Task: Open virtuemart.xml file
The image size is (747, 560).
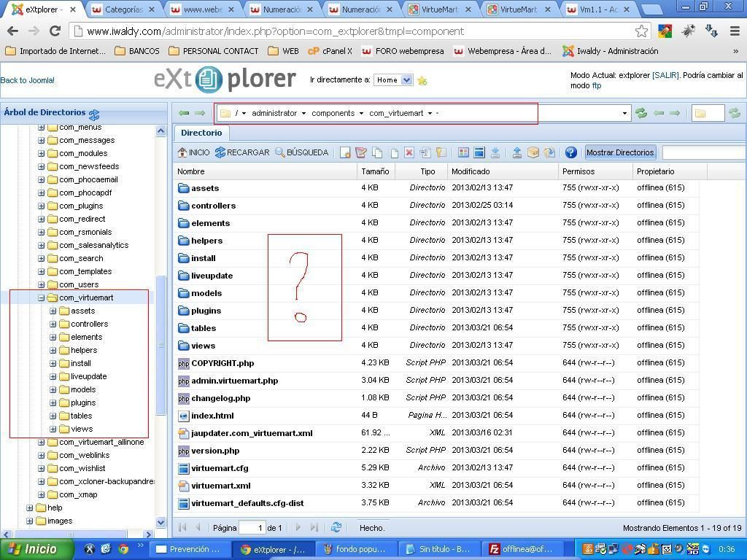Action: 220,486
